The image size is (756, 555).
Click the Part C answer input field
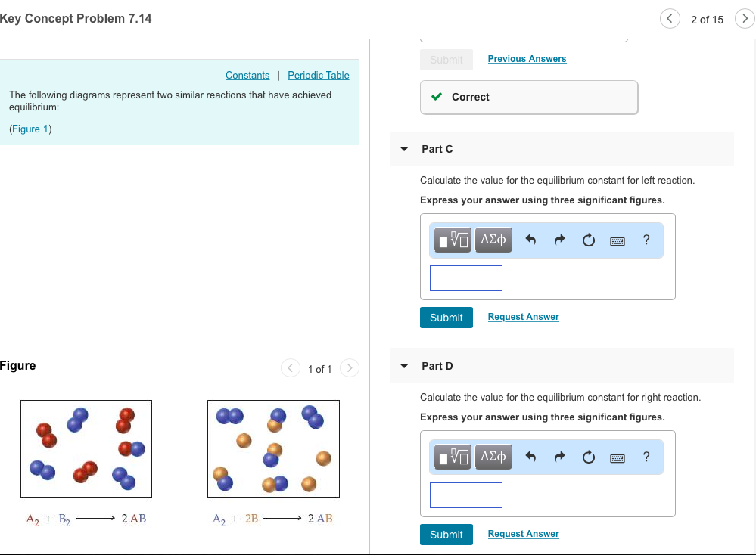(465, 278)
